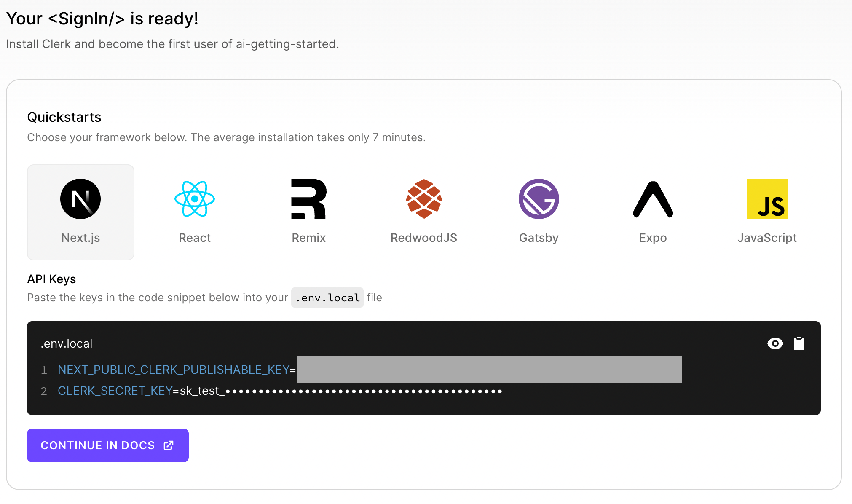This screenshot has height=504, width=852.
Task: Click the RedwoodJS framework label
Action: [424, 238]
